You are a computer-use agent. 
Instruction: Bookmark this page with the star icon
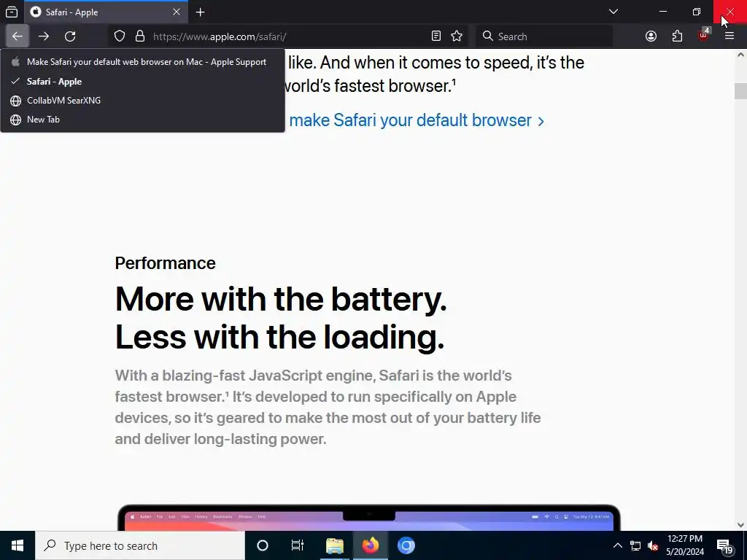[457, 36]
